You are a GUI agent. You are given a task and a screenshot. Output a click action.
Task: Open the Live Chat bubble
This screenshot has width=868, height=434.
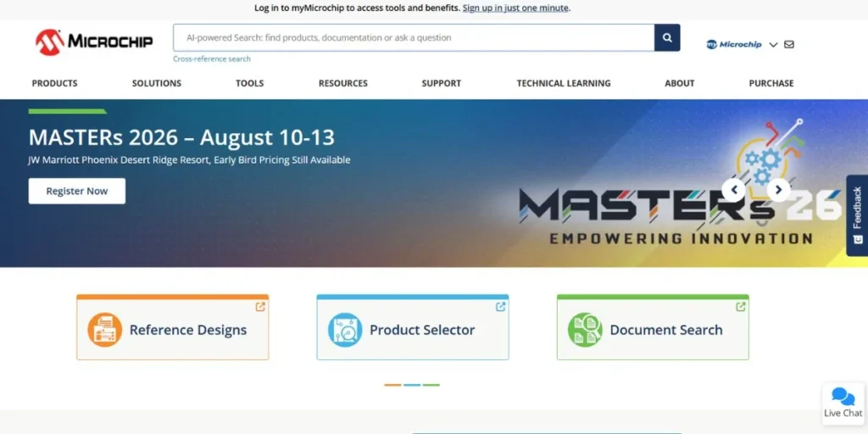click(x=843, y=403)
